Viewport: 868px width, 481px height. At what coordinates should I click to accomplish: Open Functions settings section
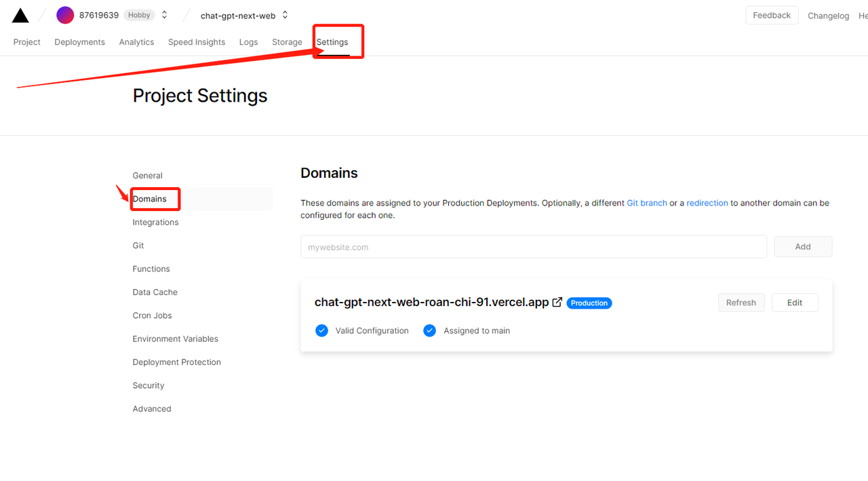(151, 269)
